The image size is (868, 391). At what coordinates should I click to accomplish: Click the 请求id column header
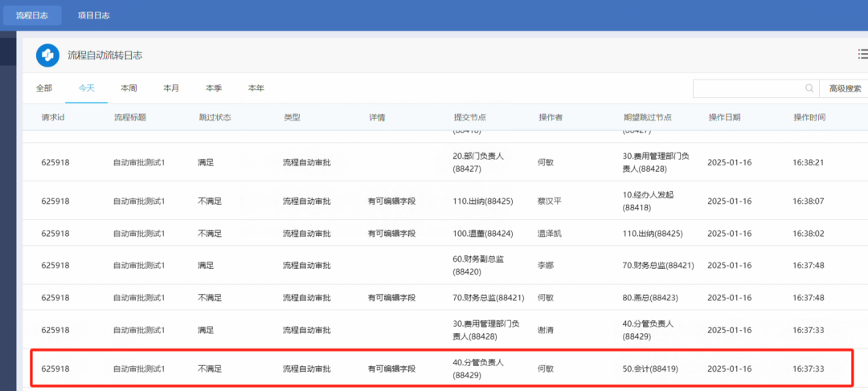54,117
